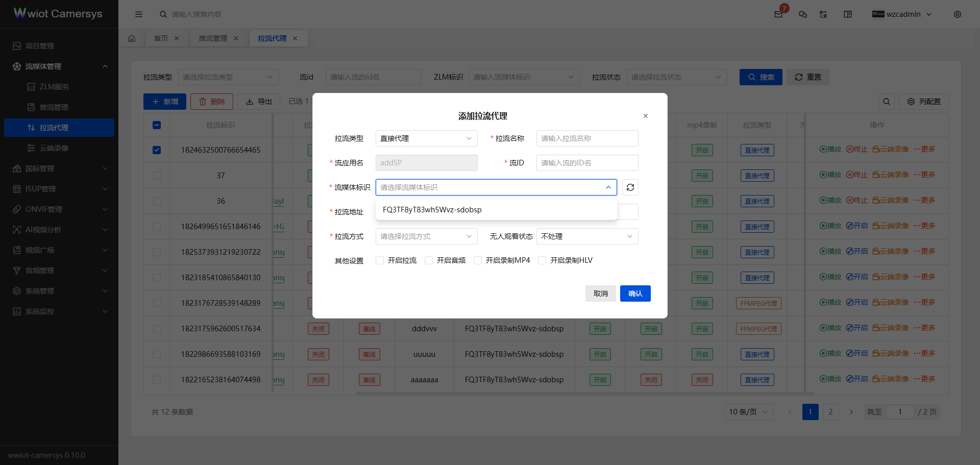Click the 取消 cancel button

[x=600, y=293]
